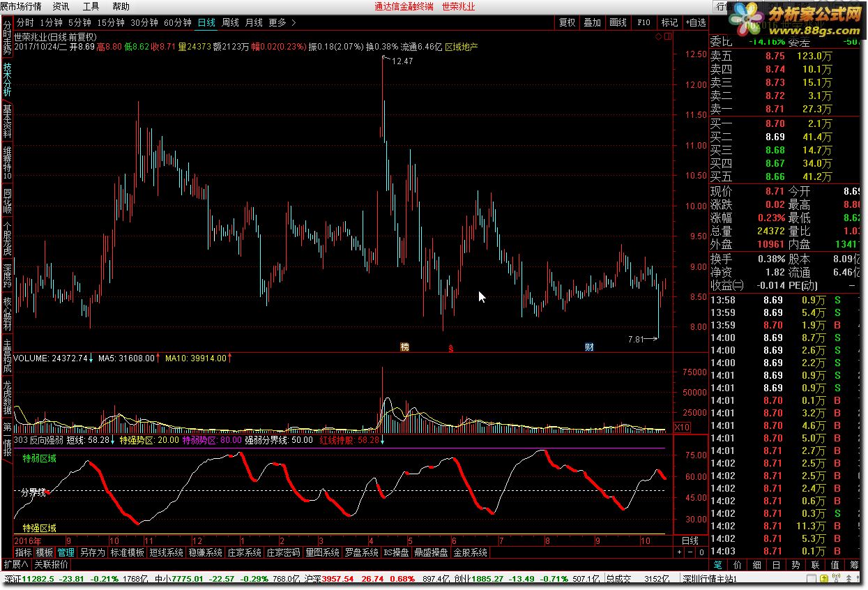Switch to the 笔 tick tab
868x590 pixels.
coord(718,565)
